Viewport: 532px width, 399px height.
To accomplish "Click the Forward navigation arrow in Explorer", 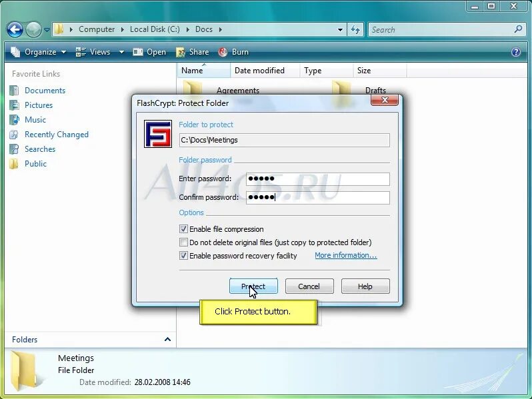I will tap(33, 30).
